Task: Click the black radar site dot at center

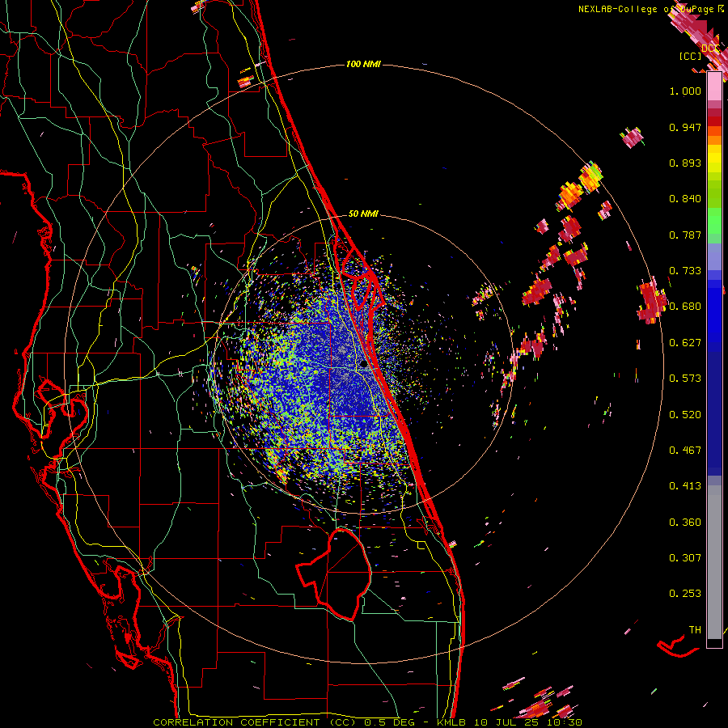Action: [363, 365]
